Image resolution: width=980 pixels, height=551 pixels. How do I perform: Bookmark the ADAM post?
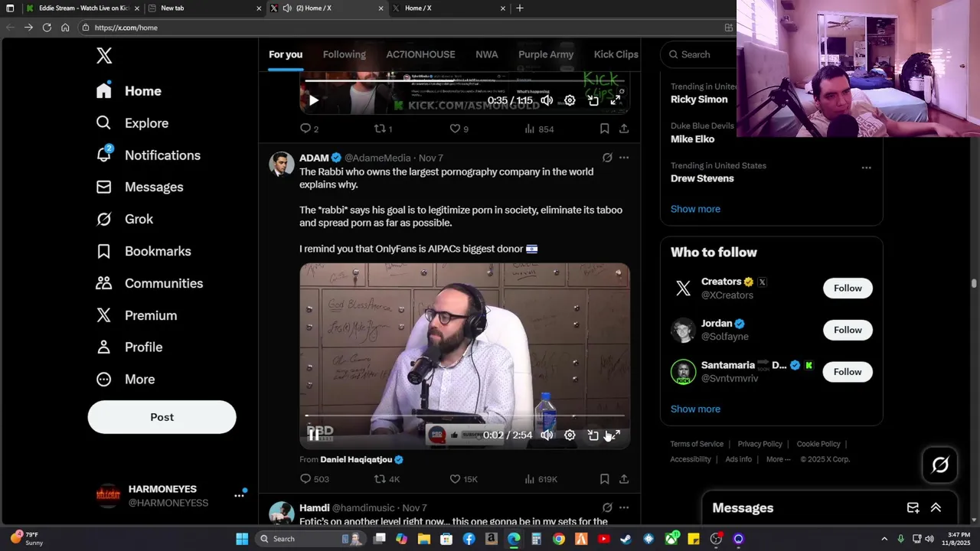tap(604, 479)
